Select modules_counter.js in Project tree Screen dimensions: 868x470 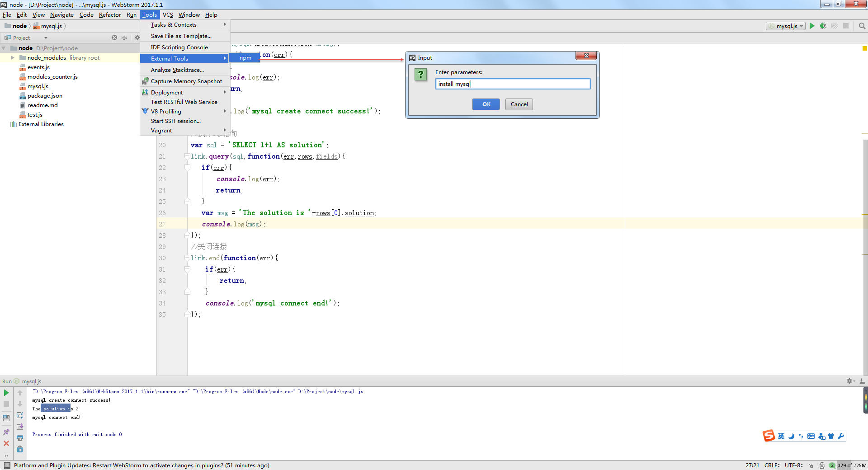(x=52, y=77)
